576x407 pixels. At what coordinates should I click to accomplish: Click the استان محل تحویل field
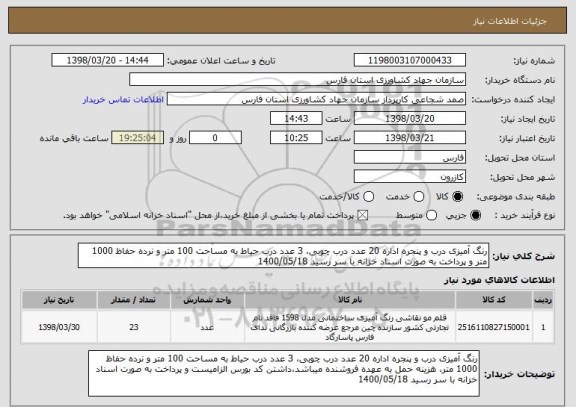(410, 158)
